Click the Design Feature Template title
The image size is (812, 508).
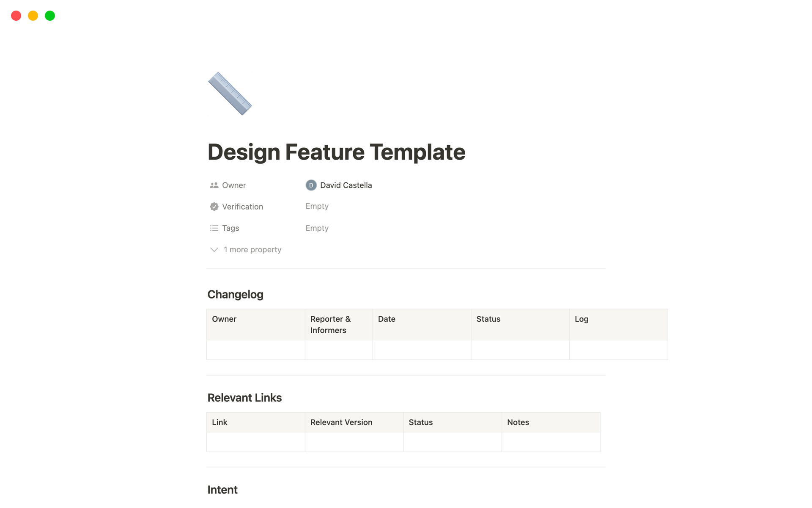click(x=336, y=152)
